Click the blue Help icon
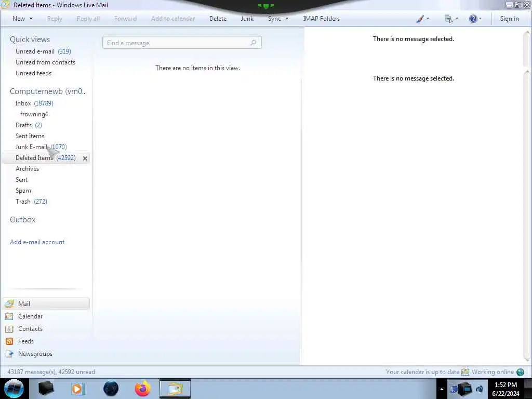This screenshot has width=532, height=399. (473, 19)
